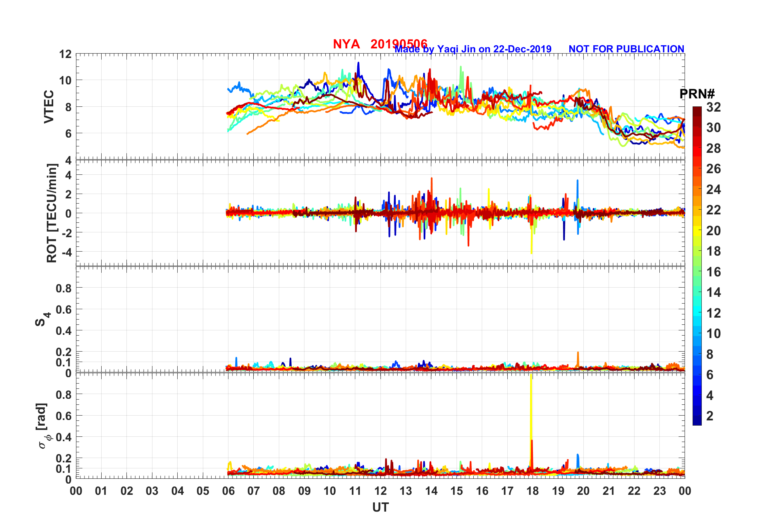
Task: Click the ROT [TECU/min] y-axis label
Action: (52, 213)
